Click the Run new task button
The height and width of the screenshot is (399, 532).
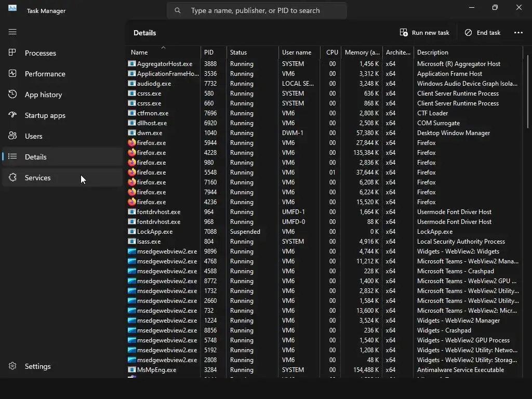tap(424, 33)
